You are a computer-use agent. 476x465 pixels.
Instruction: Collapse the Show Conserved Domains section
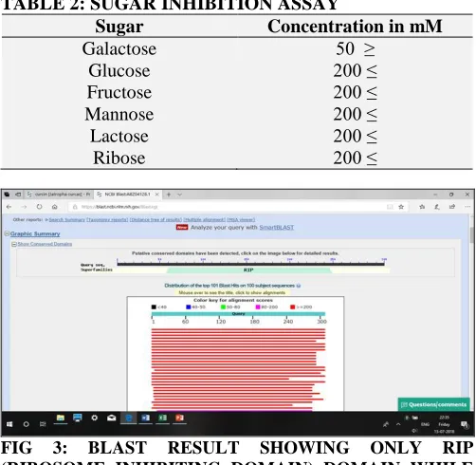14,244
